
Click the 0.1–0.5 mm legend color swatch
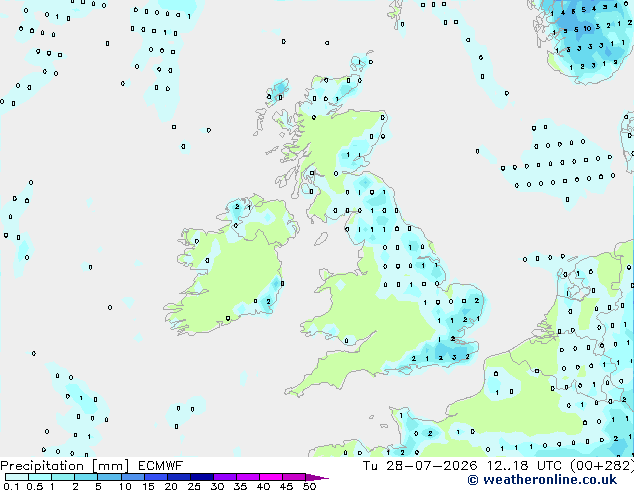point(17,477)
